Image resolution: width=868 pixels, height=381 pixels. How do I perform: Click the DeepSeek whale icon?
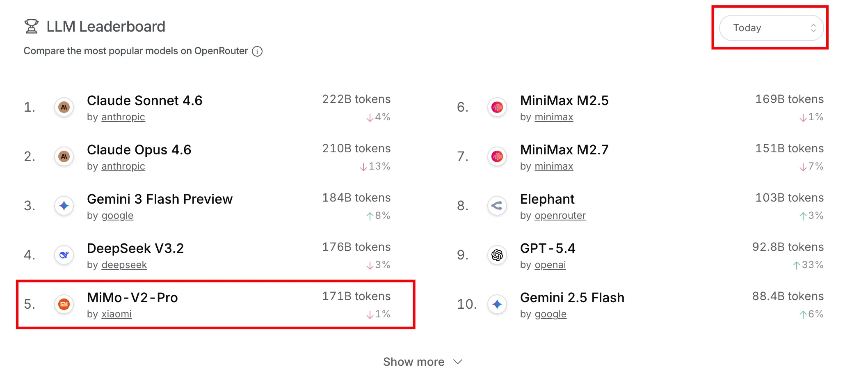pos(64,255)
